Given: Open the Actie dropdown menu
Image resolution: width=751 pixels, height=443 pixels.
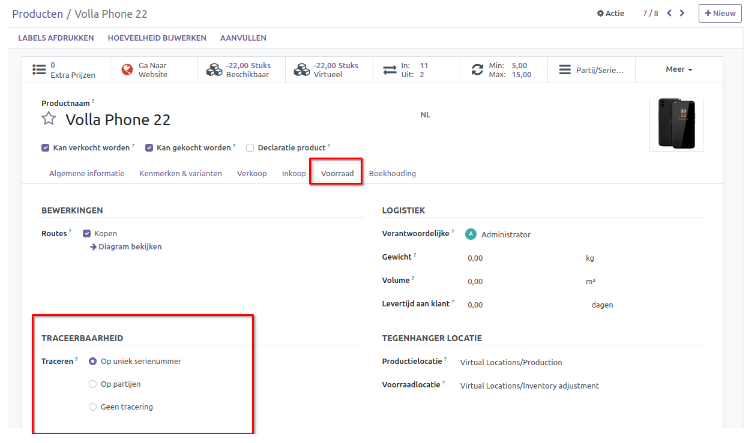Looking at the screenshot, I should click(610, 13).
